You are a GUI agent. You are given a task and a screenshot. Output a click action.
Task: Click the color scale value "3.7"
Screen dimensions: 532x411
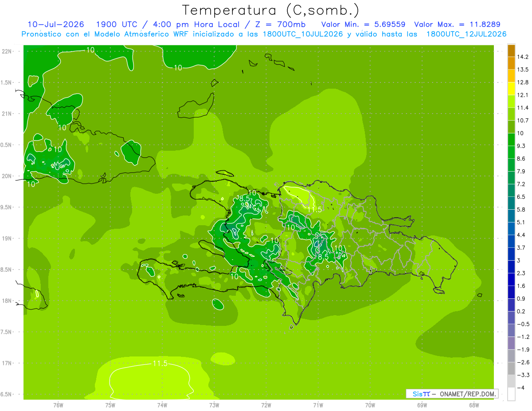tap(522, 247)
